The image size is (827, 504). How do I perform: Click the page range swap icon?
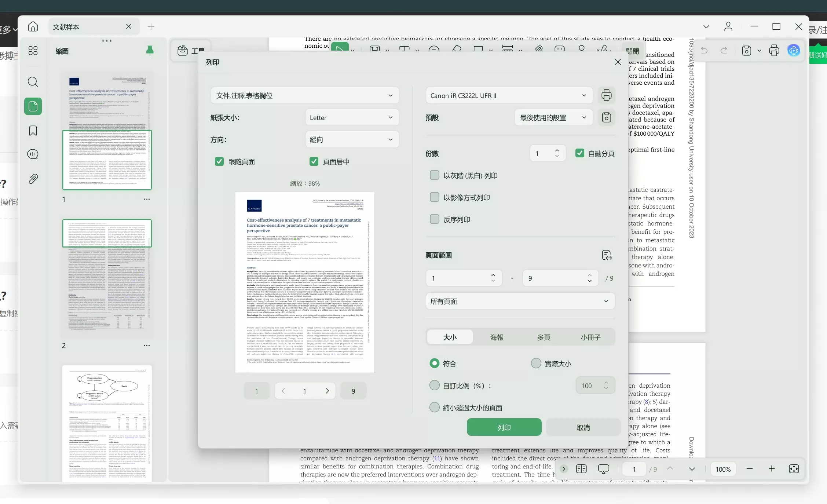click(607, 255)
